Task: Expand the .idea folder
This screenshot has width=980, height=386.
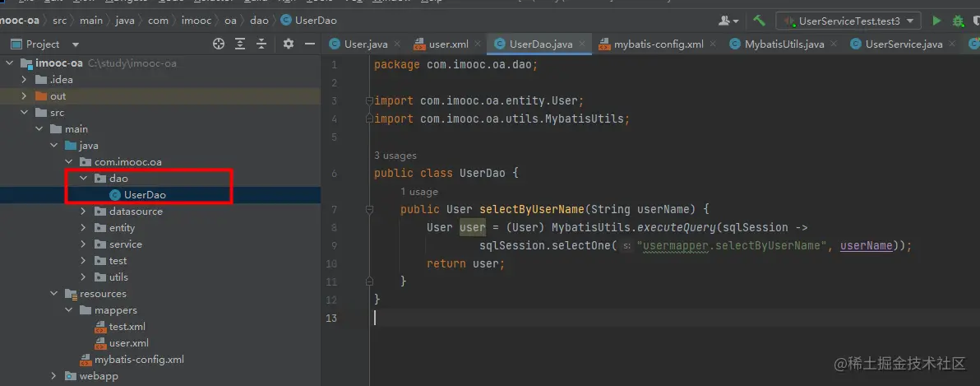Action: pyautogui.click(x=24, y=80)
